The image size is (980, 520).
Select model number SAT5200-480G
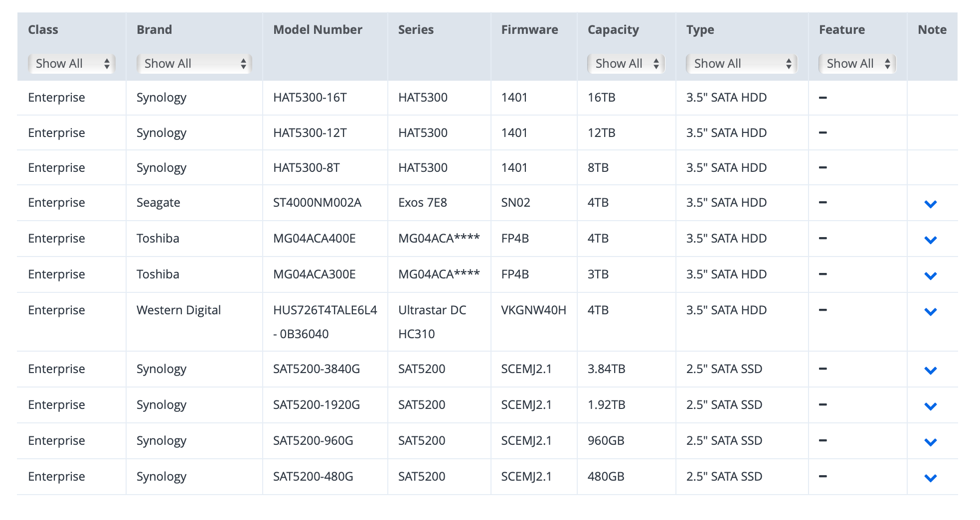click(x=313, y=476)
